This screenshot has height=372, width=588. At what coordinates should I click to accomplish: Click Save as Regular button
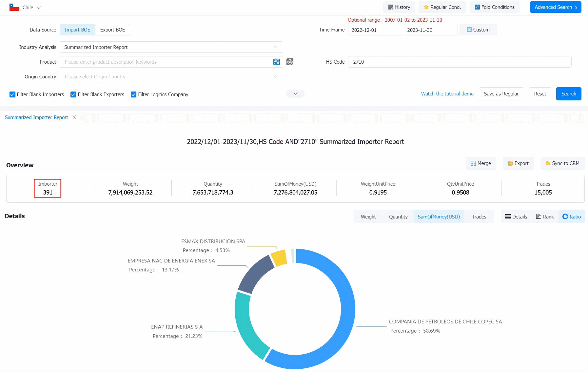point(501,94)
